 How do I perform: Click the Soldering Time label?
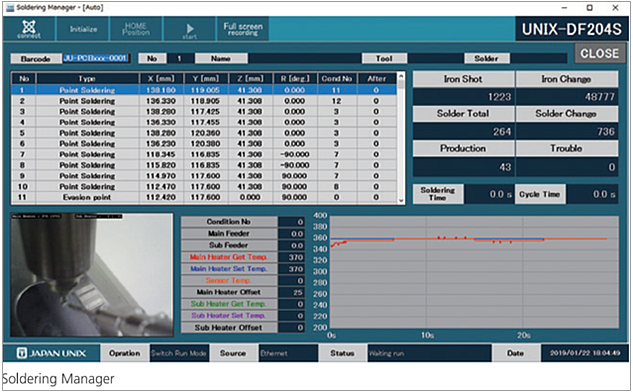(x=438, y=194)
